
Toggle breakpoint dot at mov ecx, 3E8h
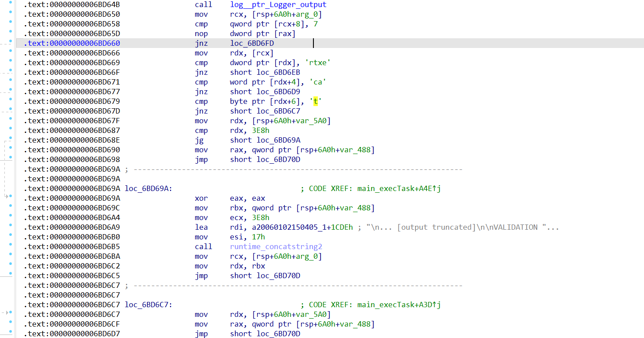(x=11, y=217)
